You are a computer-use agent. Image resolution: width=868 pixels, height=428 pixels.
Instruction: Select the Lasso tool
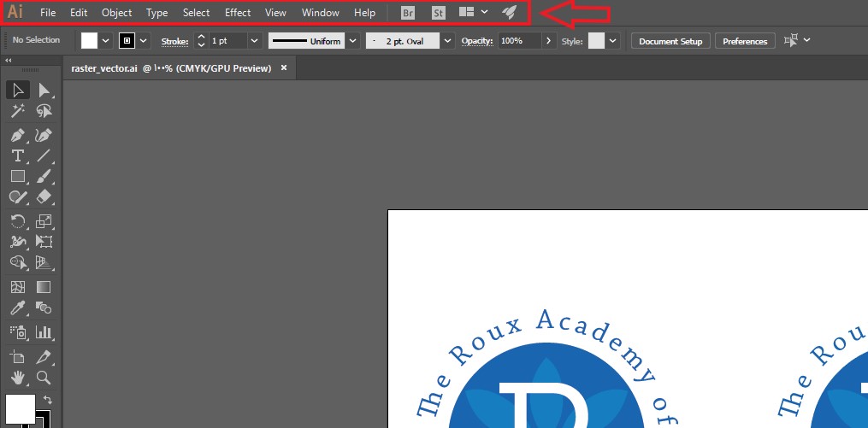coord(44,111)
